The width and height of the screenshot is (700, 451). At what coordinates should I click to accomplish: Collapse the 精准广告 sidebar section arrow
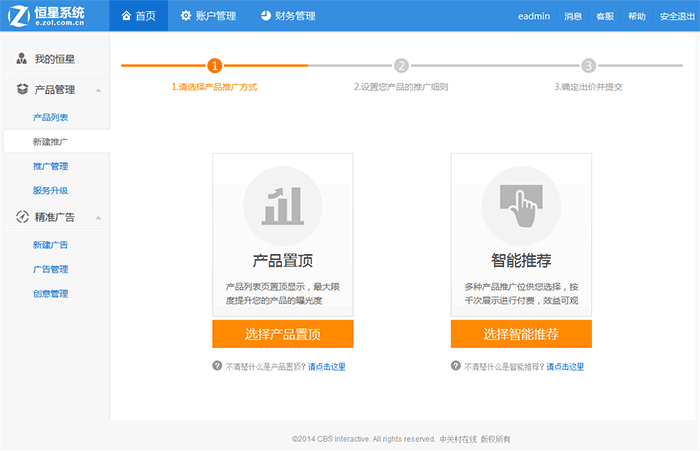coord(98,218)
